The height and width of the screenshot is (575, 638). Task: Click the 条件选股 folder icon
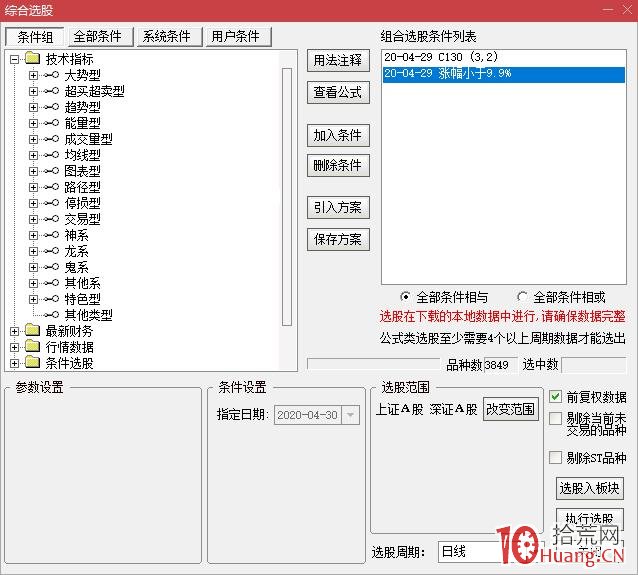[33, 362]
